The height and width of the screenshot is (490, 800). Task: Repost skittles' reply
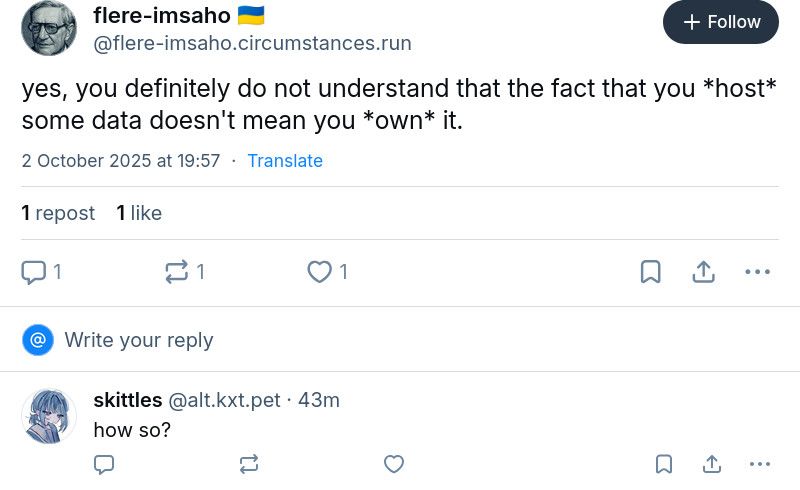pos(249,464)
